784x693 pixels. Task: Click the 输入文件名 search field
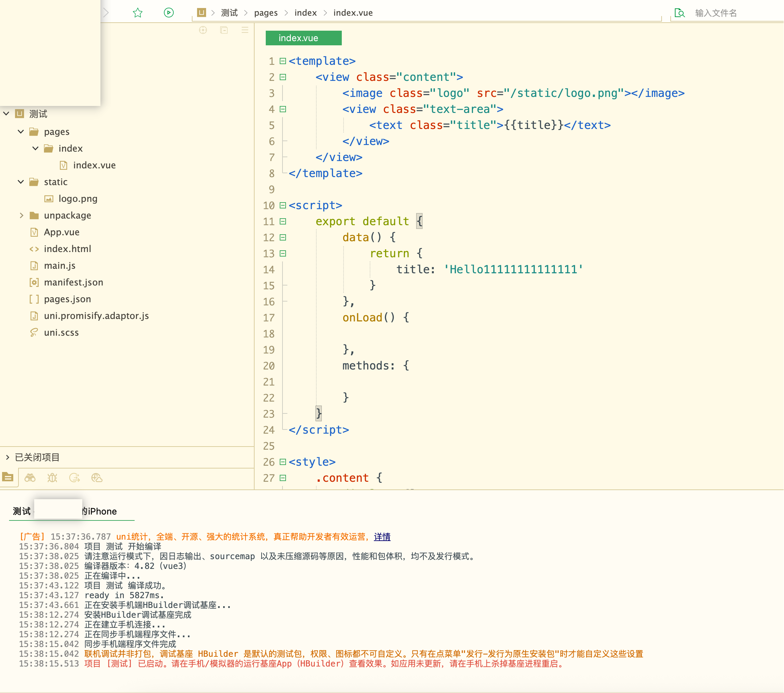(x=729, y=13)
